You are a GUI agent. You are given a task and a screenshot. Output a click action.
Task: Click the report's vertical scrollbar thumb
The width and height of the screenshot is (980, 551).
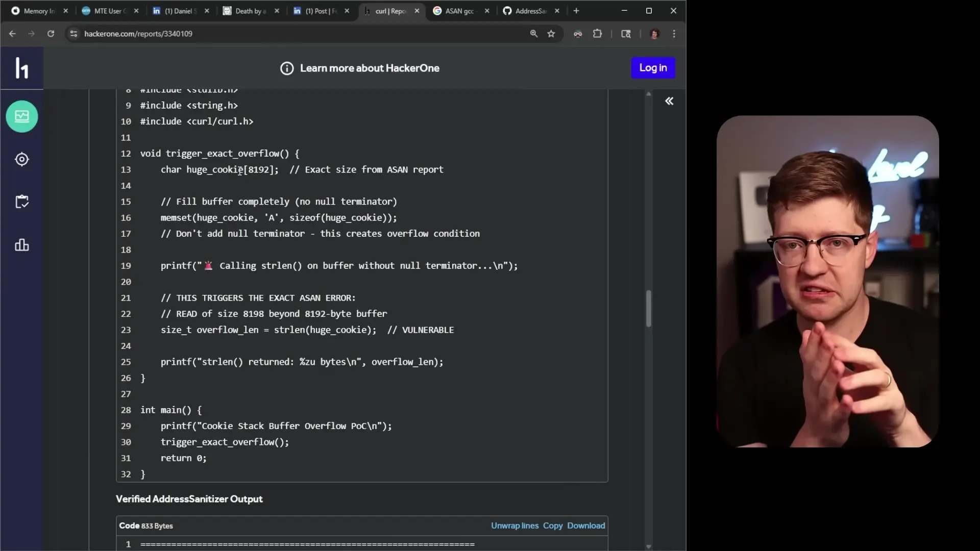click(x=649, y=309)
